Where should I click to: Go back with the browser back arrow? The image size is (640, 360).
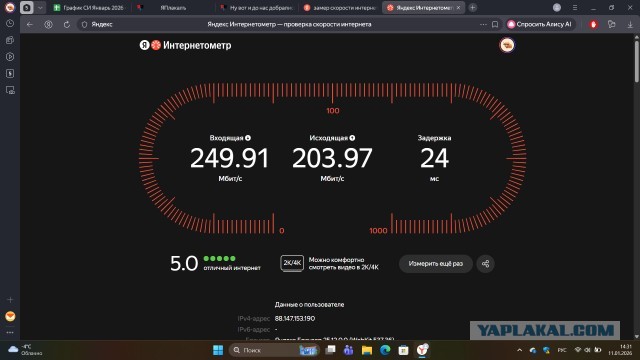[30, 24]
